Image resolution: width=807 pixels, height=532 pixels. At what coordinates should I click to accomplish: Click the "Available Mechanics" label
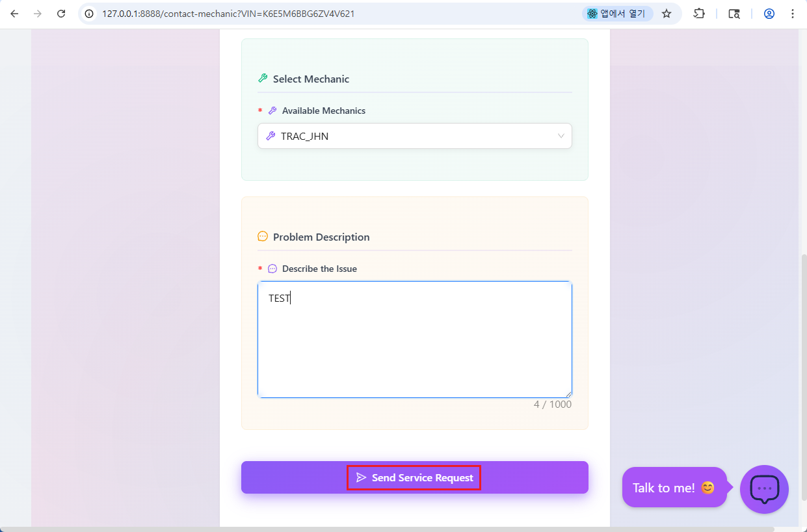point(324,111)
